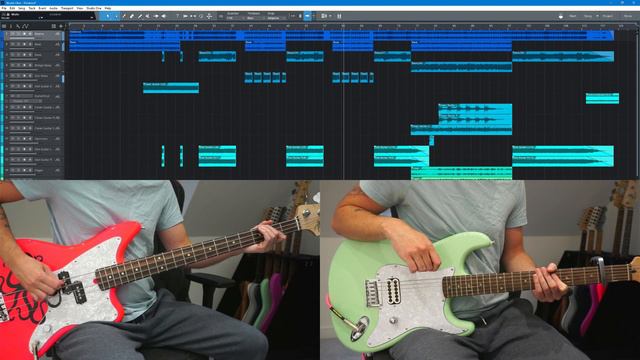Viewport: 640px width, 360px height.
Task: Select the Split tool
Action: pyautogui.click(x=124, y=16)
